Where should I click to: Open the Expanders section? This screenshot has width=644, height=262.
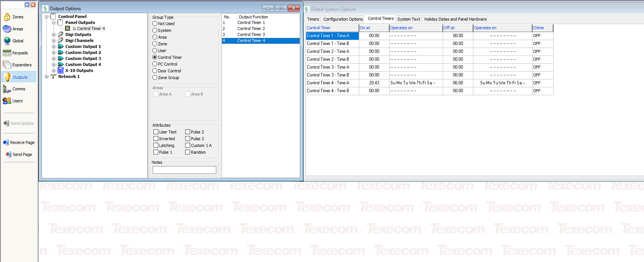(17, 65)
